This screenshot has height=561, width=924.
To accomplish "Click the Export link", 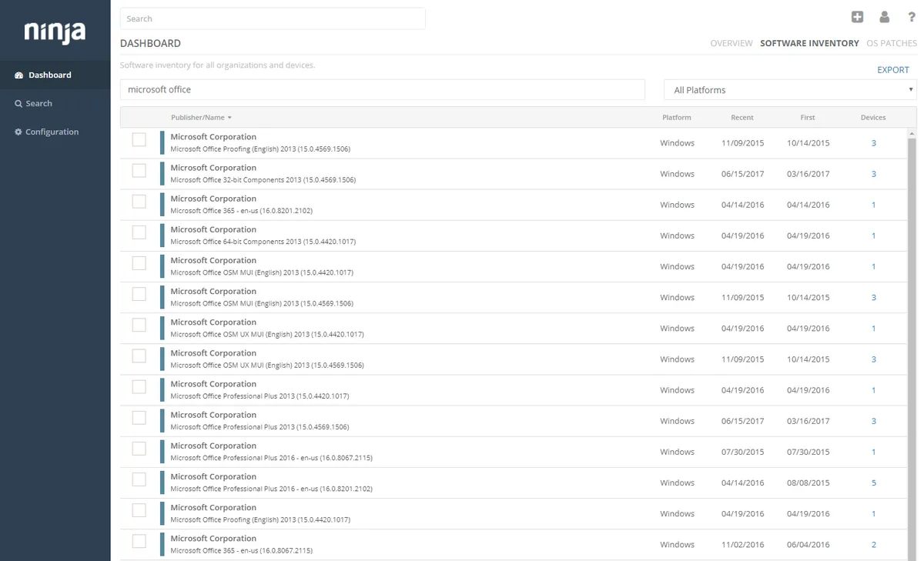I will click(893, 70).
